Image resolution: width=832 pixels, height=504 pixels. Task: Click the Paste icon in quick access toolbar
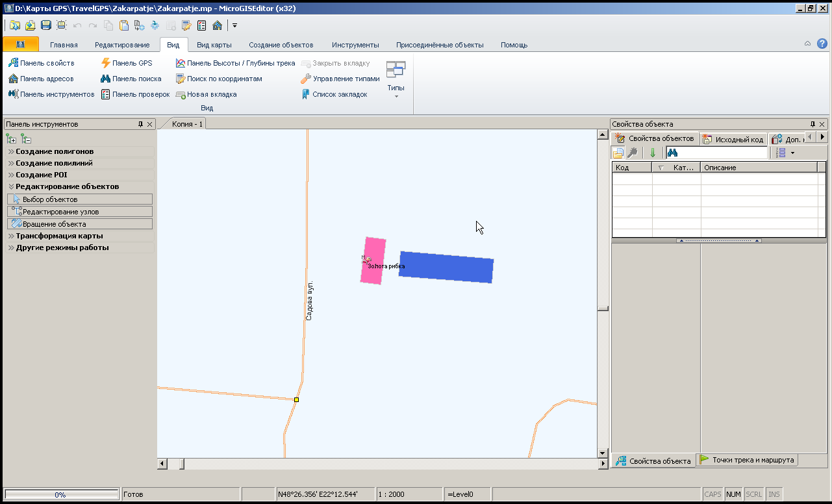click(x=123, y=25)
